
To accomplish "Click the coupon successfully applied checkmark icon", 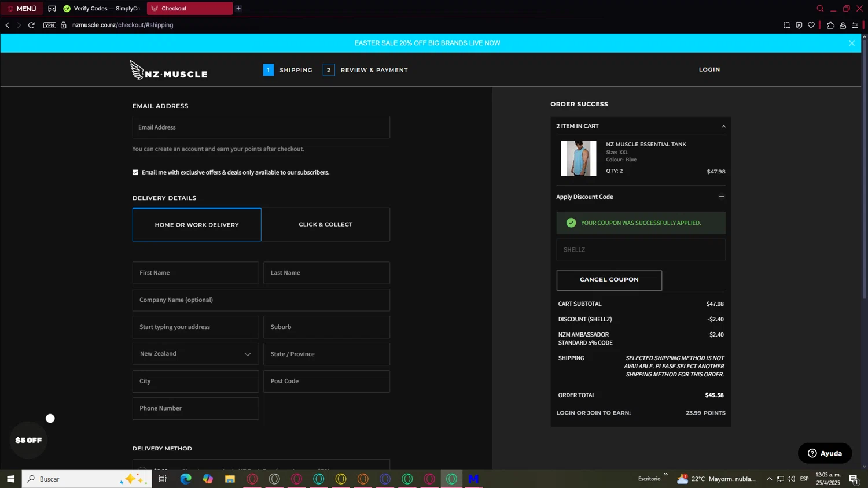I will click(571, 223).
